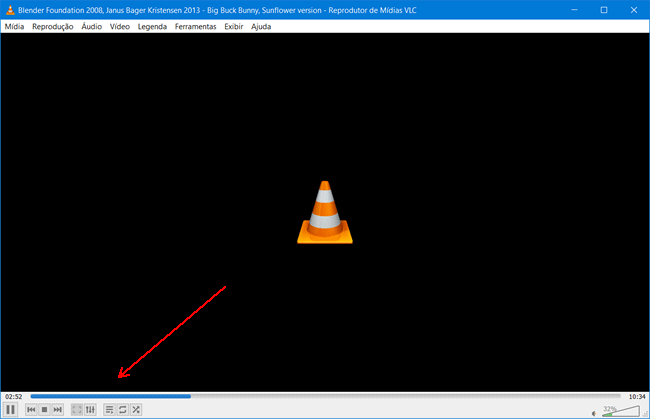Image resolution: width=650 pixels, height=419 pixels.
Task: Click the elapsed time label 02:52
Action: click(x=14, y=397)
